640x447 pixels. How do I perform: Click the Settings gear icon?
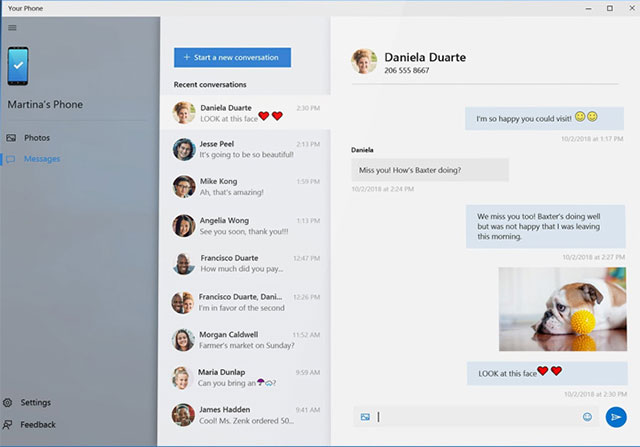9,402
